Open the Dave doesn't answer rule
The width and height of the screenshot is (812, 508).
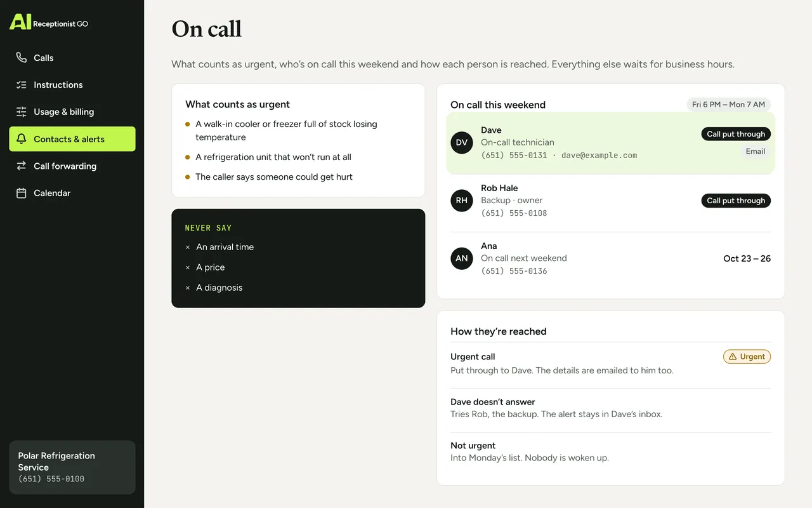click(x=611, y=408)
